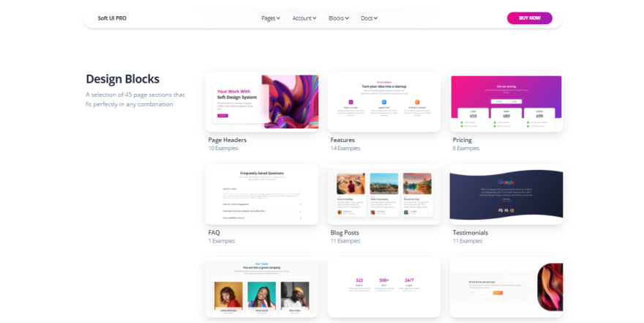Open the Testimonials preview with Google logo
Viewport: 644px width, 323px height.
(506, 194)
